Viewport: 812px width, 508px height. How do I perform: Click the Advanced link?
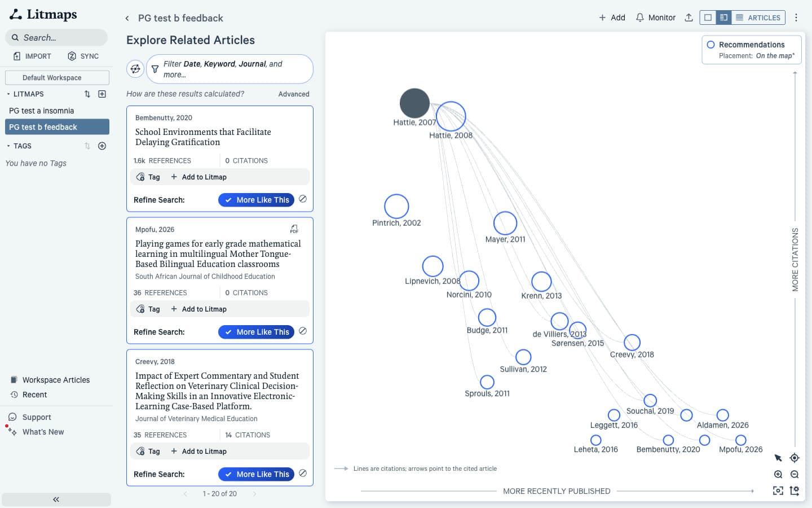point(294,94)
